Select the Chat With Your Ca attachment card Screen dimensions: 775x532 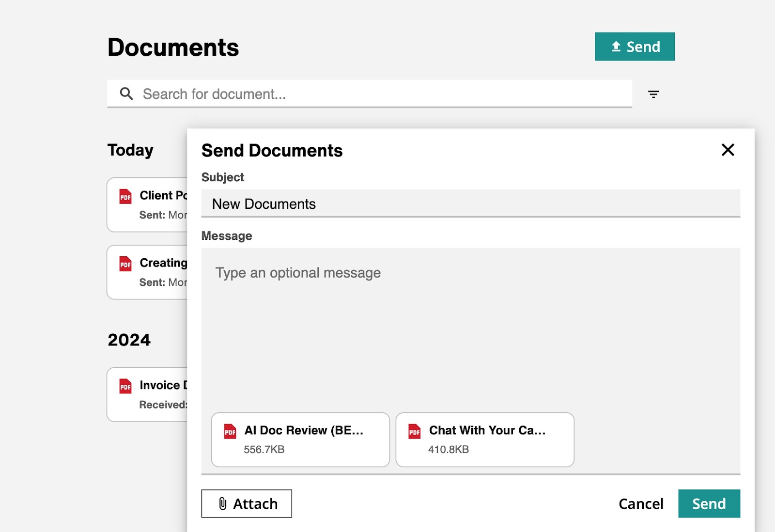(484, 439)
